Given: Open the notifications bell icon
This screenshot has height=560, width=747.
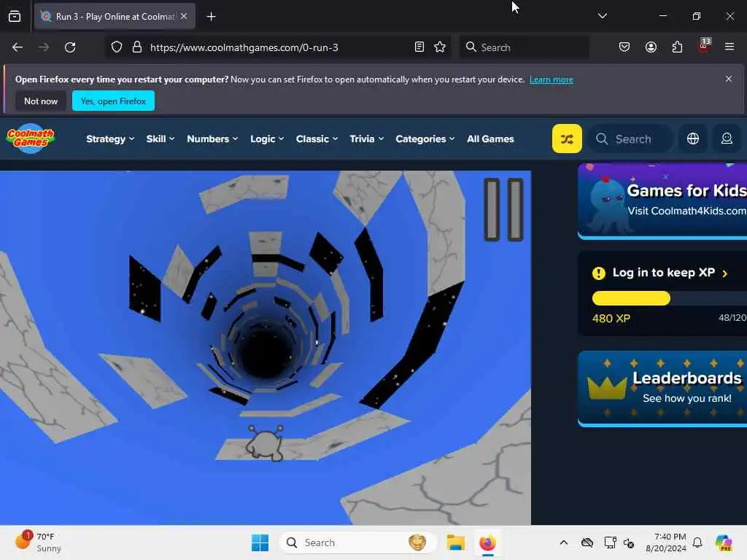Looking at the screenshot, I should click(x=697, y=542).
